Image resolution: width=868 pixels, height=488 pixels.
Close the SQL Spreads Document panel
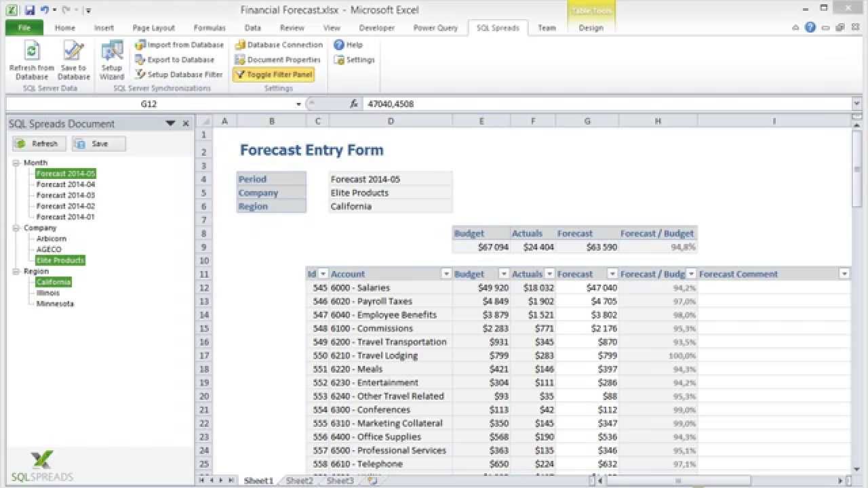(x=186, y=123)
